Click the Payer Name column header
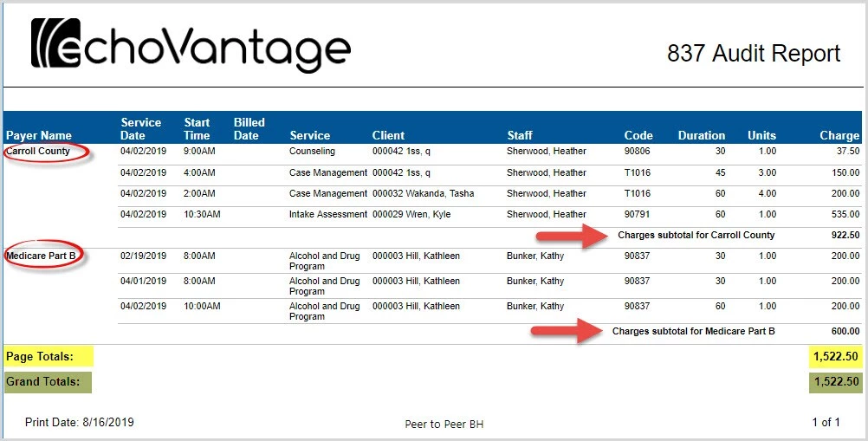 39,135
